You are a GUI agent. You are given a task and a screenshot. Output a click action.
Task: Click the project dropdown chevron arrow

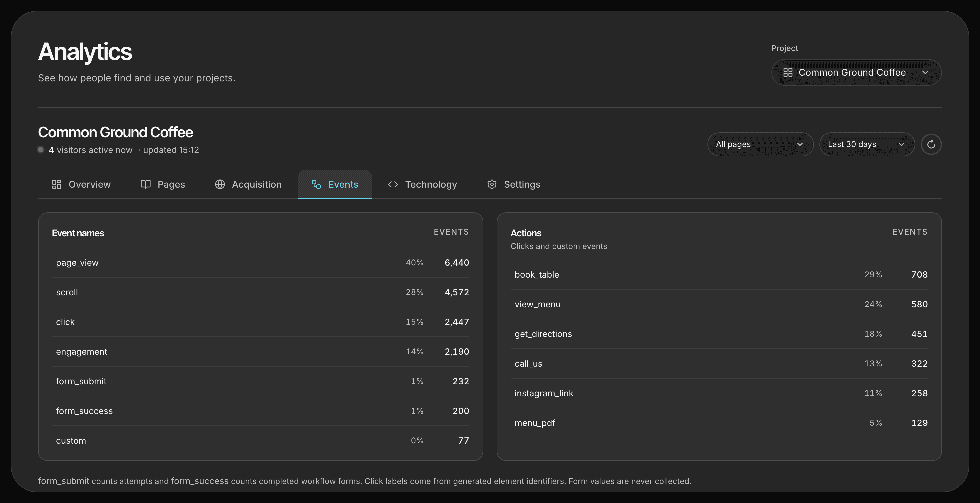tap(925, 72)
